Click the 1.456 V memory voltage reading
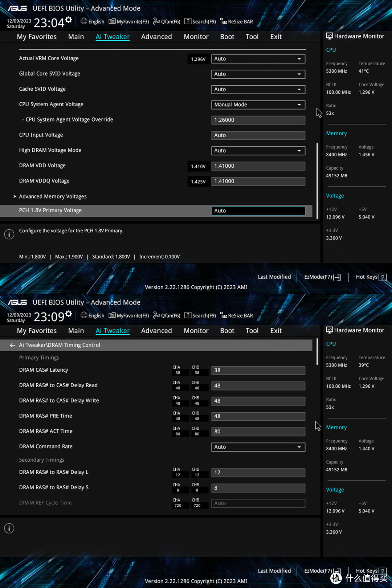 (x=367, y=155)
